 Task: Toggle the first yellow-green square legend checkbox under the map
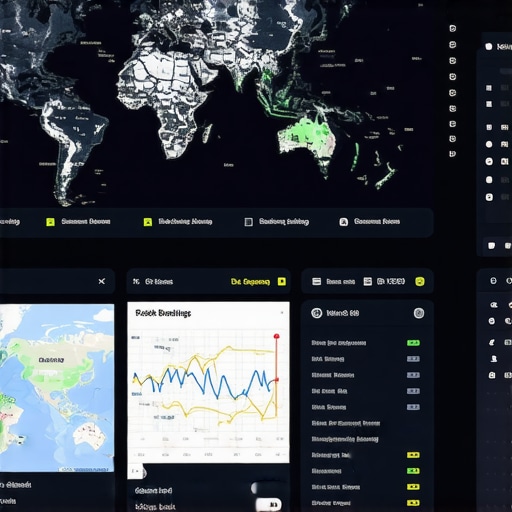point(50,222)
